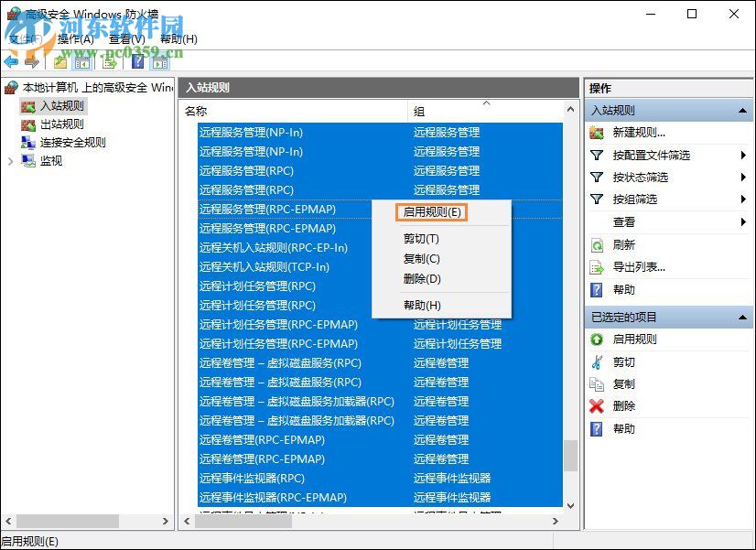
Task: Expand the 监视 node in the left tree
Action: click(x=9, y=161)
